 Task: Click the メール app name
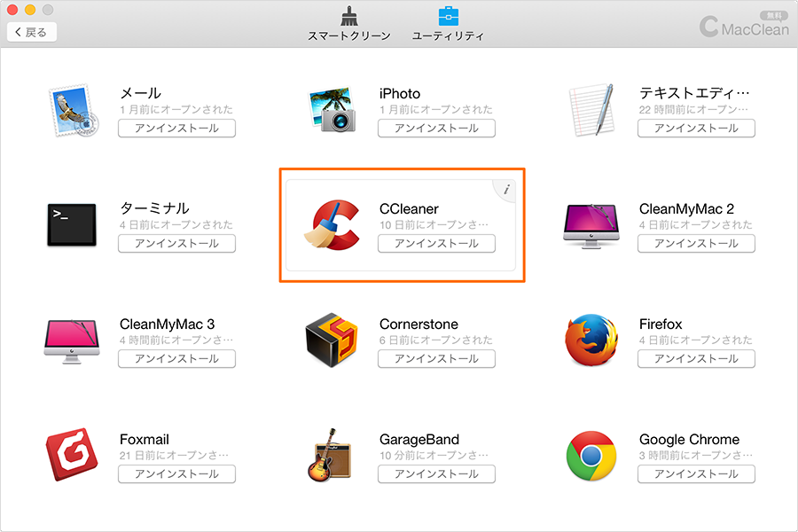[x=140, y=93]
